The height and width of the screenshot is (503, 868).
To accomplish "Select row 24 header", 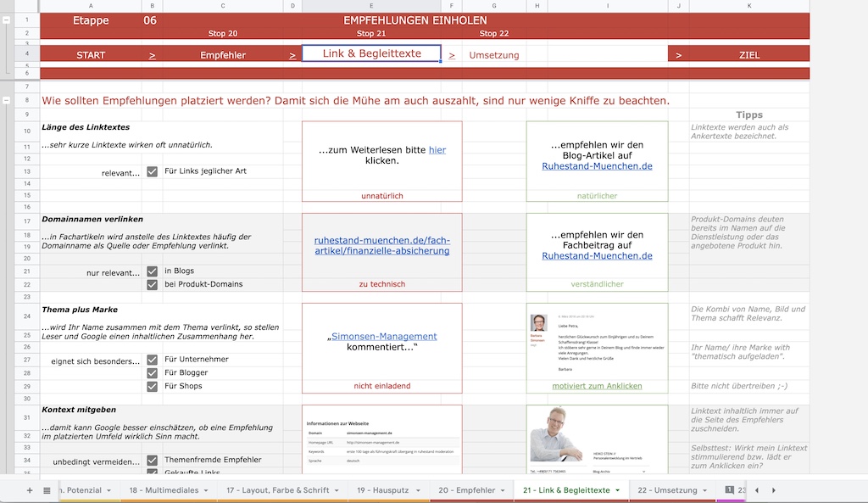I will click(26, 316).
